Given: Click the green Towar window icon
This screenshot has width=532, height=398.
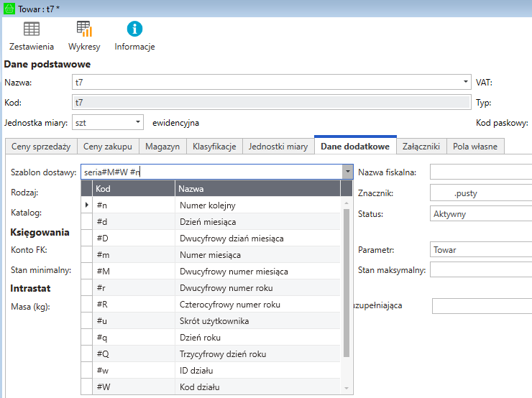Looking at the screenshot, I should coord(9,8).
